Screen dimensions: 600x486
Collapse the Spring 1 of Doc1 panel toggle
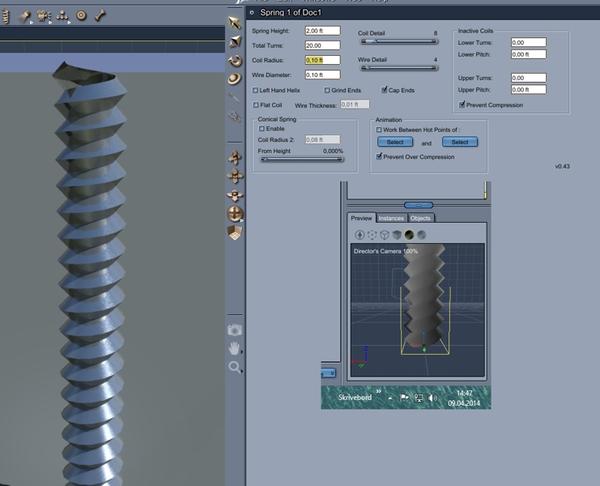tap(252, 13)
